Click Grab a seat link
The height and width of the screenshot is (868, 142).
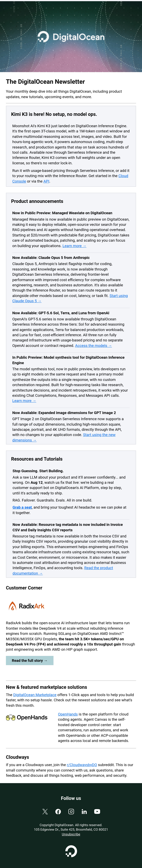(22, 507)
